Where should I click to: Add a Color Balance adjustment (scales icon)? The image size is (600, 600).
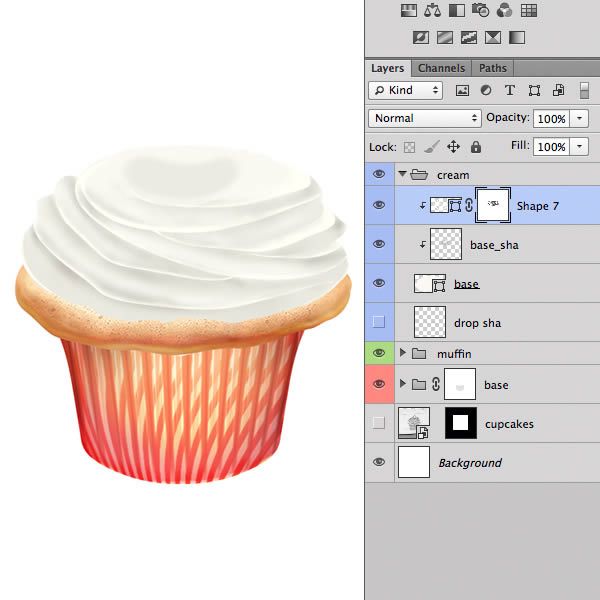coord(432,10)
